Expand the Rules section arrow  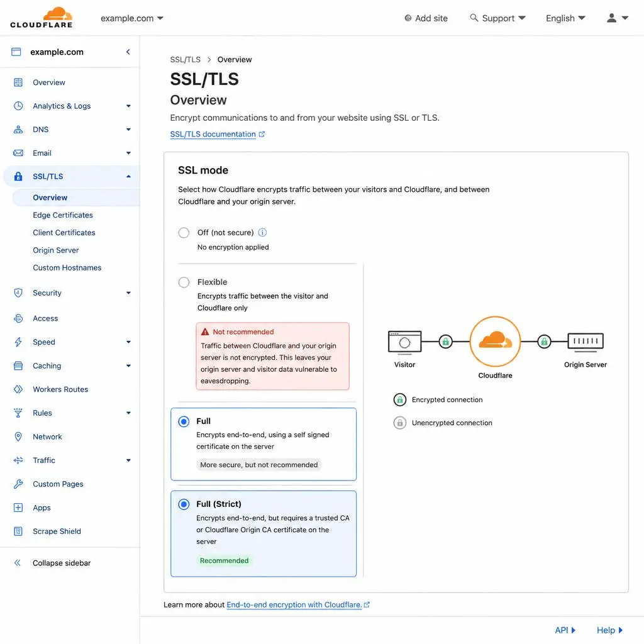click(128, 413)
